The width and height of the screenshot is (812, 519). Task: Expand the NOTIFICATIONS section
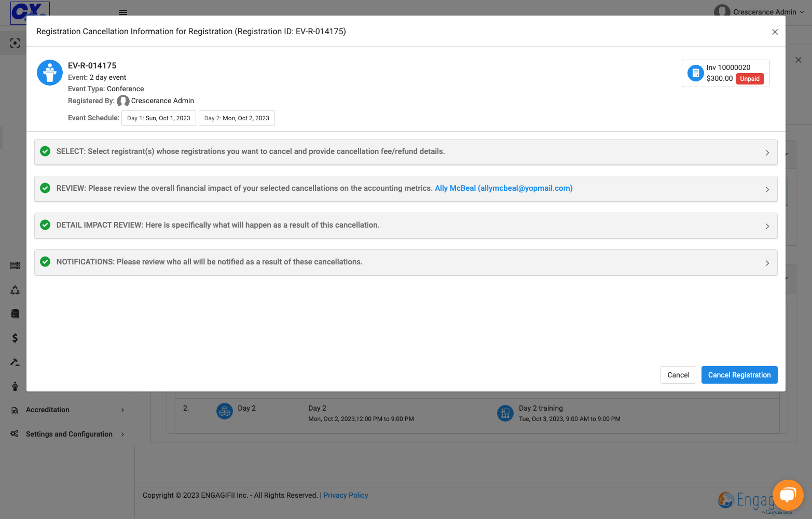pos(406,262)
